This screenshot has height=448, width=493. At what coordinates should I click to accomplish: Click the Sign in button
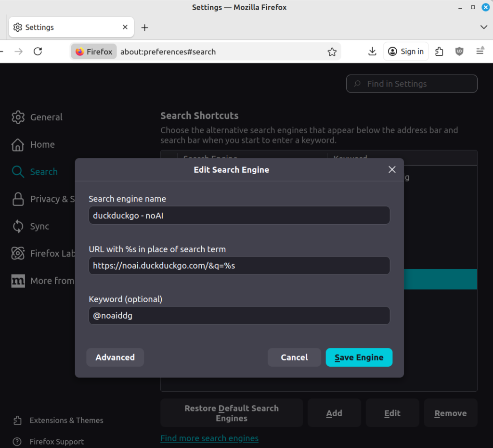(x=406, y=51)
